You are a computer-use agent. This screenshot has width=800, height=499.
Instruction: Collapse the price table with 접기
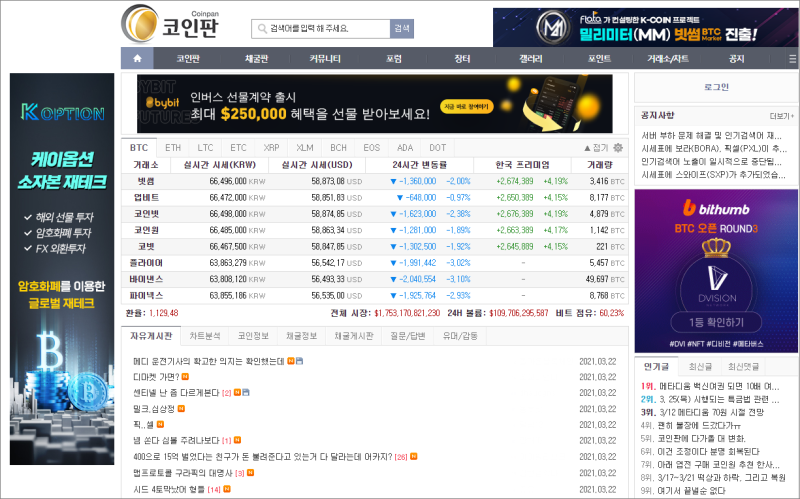tap(596, 148)
